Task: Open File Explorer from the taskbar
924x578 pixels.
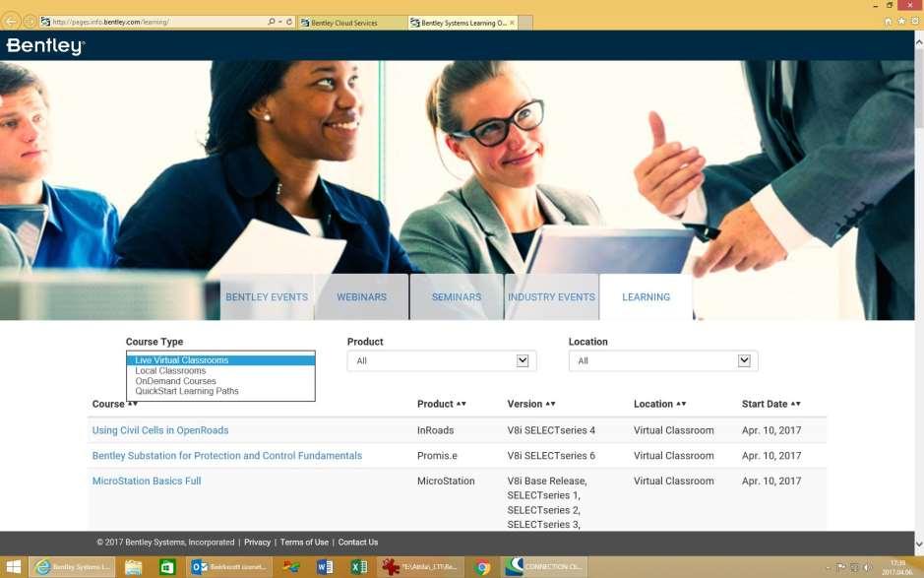Action: [x=133, y=567]
